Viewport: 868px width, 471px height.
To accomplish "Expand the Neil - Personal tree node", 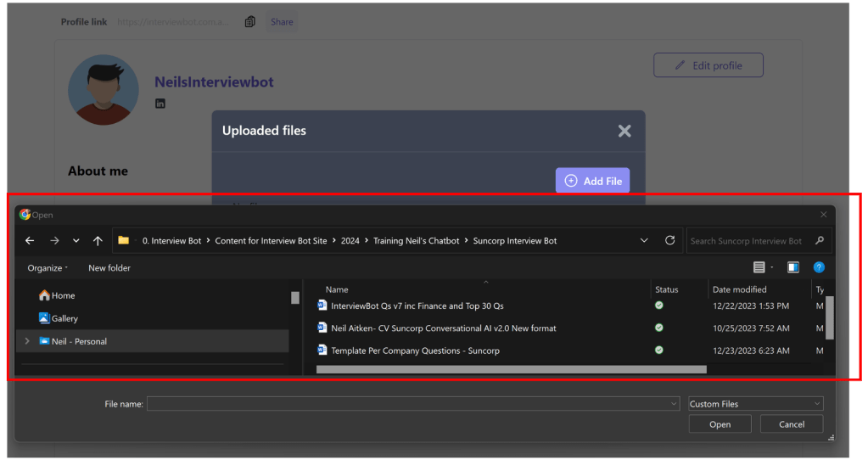I will click(x=26, y=341).
